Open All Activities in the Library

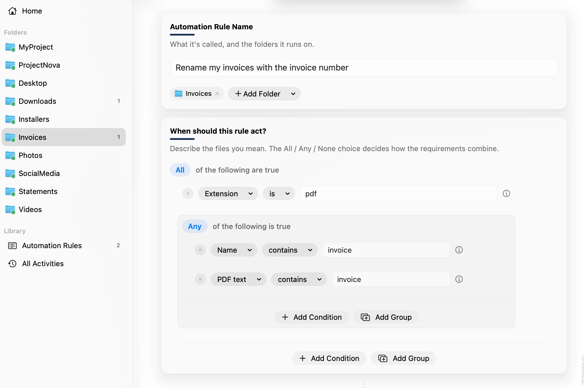pos(64,264)
